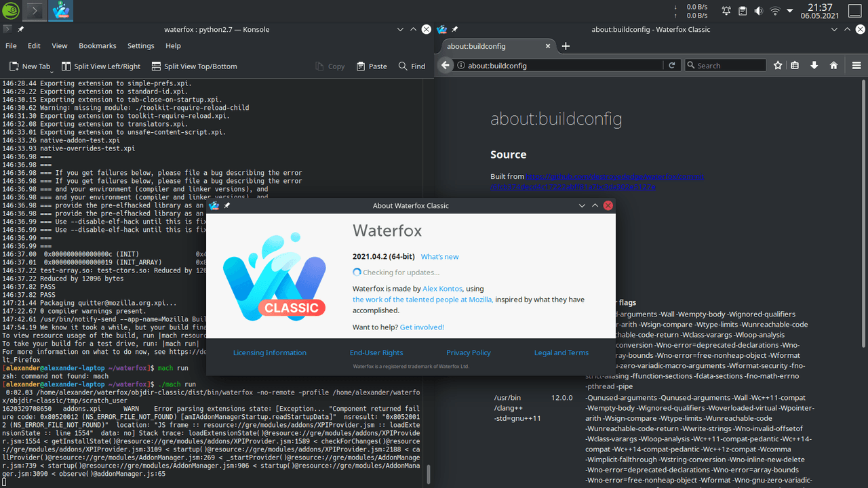Click Split View Top/Bottom
Screen dimensions: 868x488
click(195, 66)
